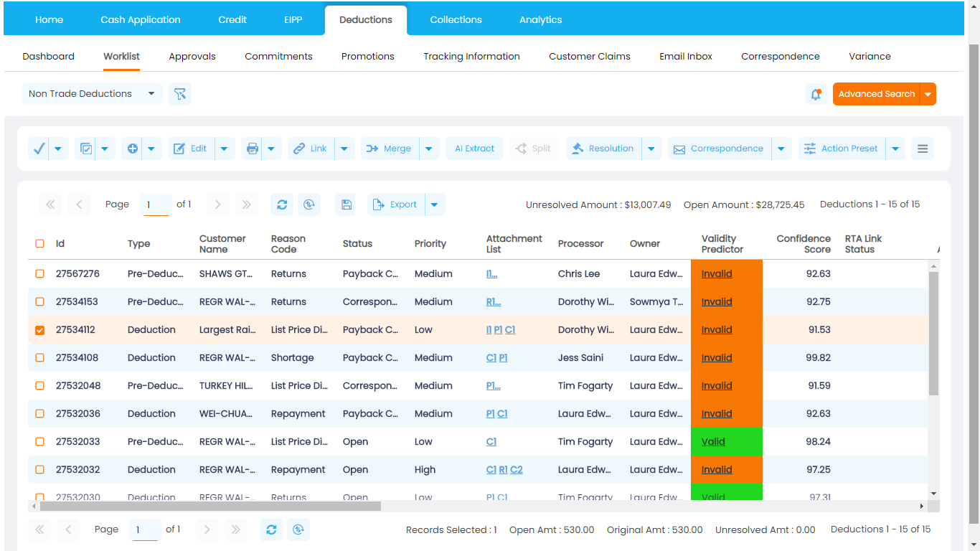
Task: Click the Action Preset toolbar icon
Action: 842,149
